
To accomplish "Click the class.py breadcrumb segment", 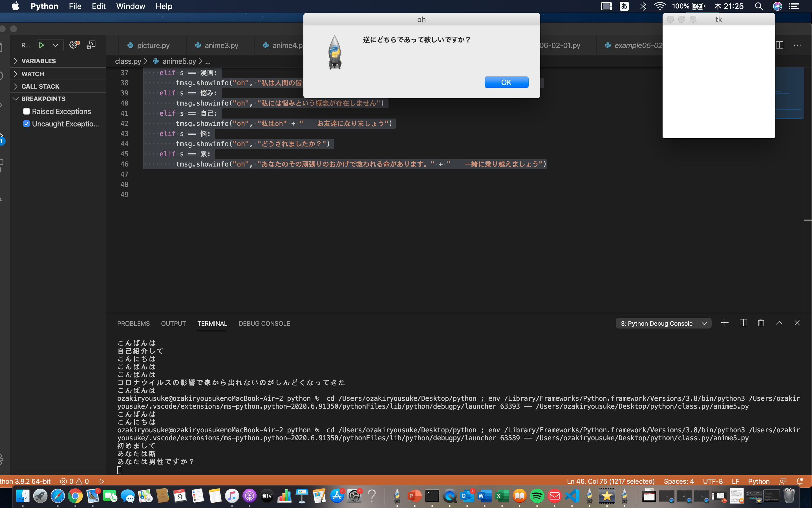I will coord(128,61).
